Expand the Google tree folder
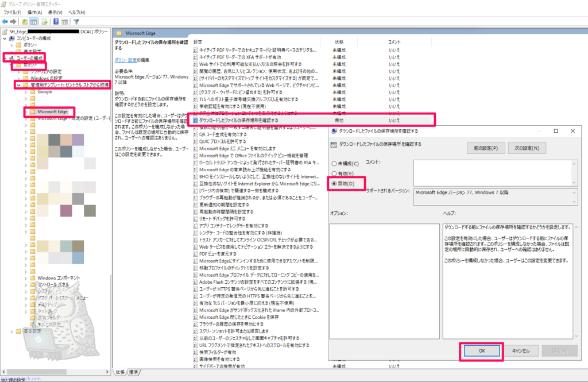 click(25, 92)
